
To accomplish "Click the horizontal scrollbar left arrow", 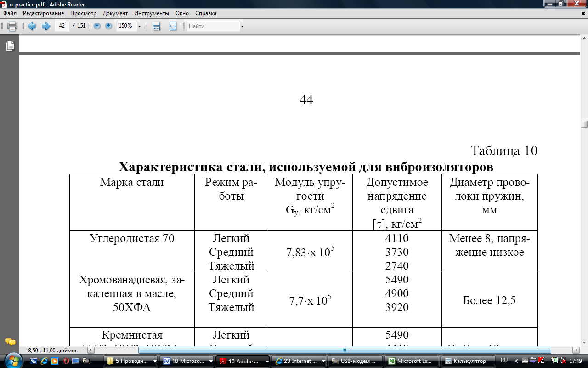I will [90, 350].
